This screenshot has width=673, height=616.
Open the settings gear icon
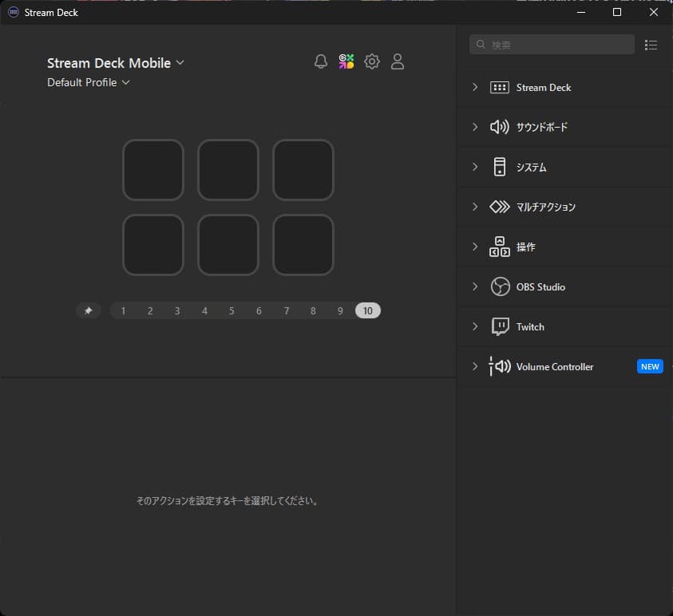372,61
